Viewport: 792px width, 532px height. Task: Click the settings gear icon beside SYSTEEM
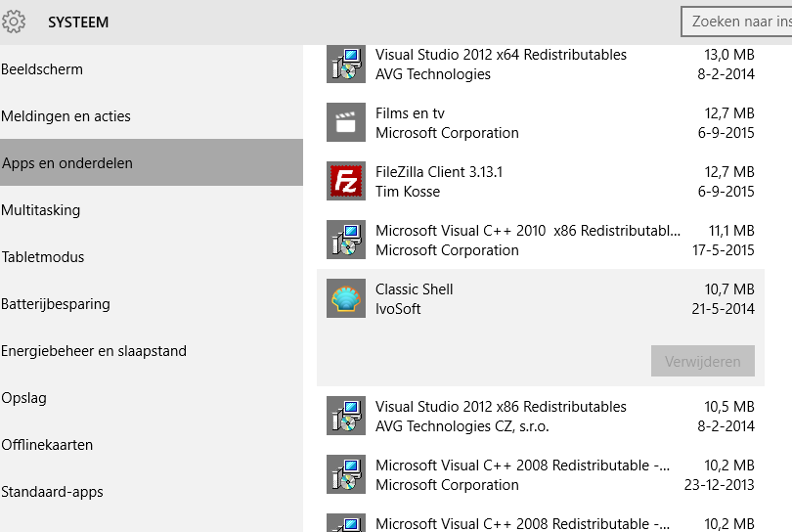[13, 22]
